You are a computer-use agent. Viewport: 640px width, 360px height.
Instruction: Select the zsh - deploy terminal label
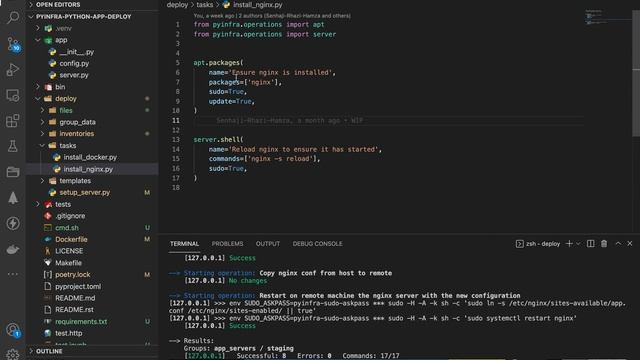coord(538,244)
